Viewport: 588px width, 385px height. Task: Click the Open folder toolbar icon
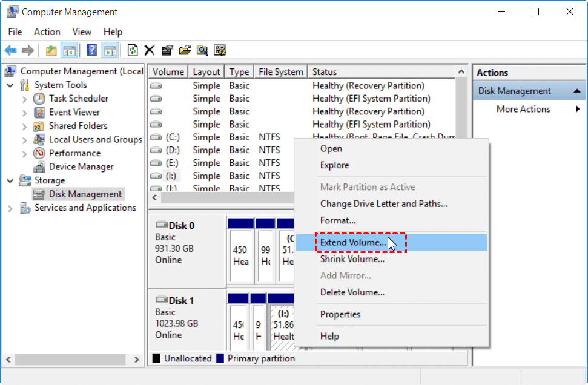185,50
